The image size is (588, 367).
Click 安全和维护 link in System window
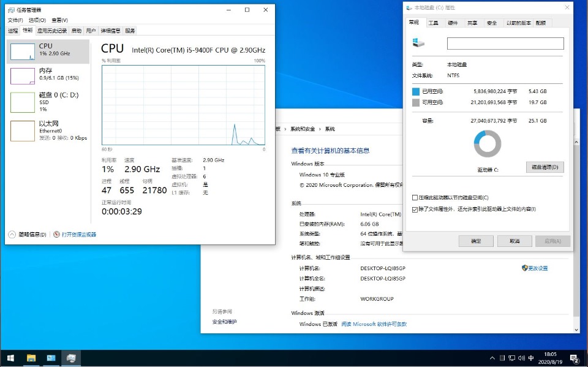coord(224,322)
